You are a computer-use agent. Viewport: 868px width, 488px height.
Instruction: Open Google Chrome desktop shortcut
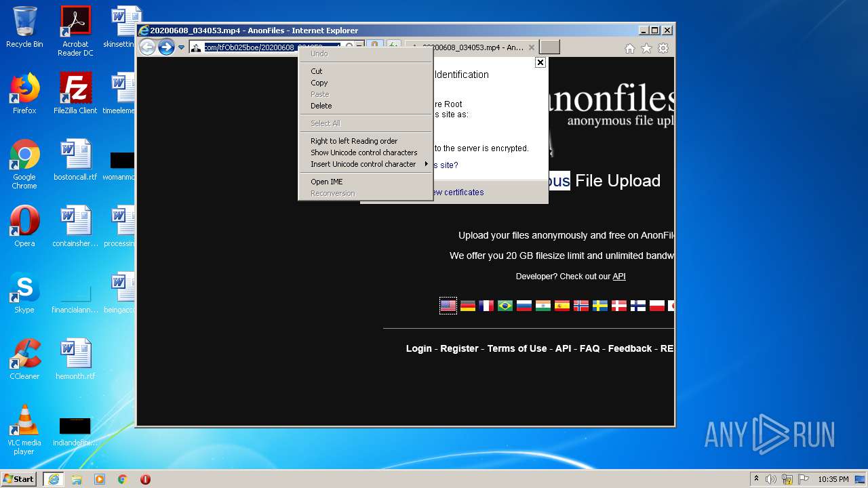[24, 164]
